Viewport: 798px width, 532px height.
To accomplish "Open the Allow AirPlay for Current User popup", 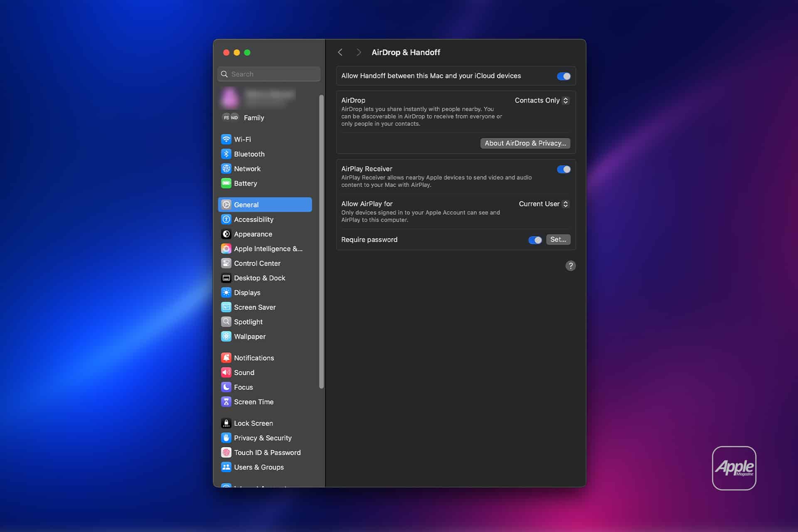I will [544, 204].
